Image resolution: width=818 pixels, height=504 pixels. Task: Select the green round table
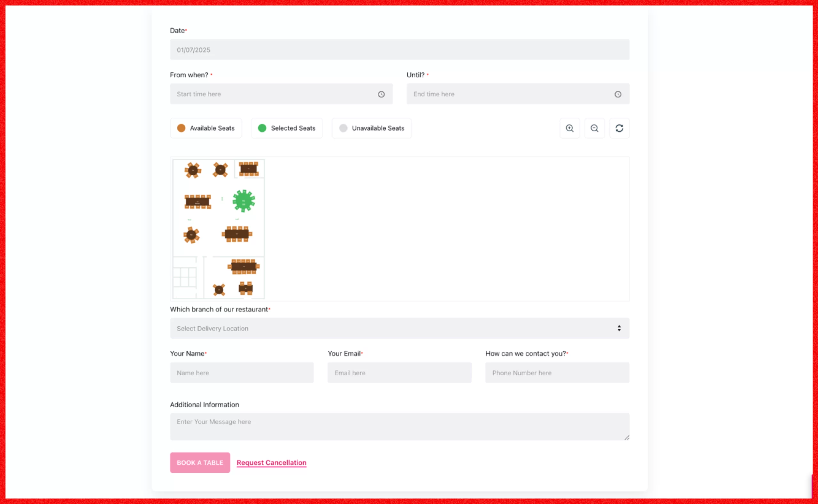tap(244, 201)
